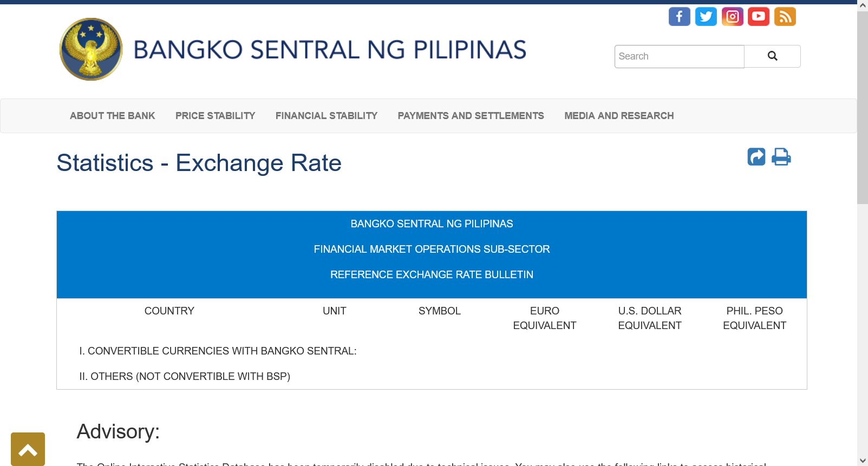
Task: Open the BSP Facebook page icon
Action: 679,17
